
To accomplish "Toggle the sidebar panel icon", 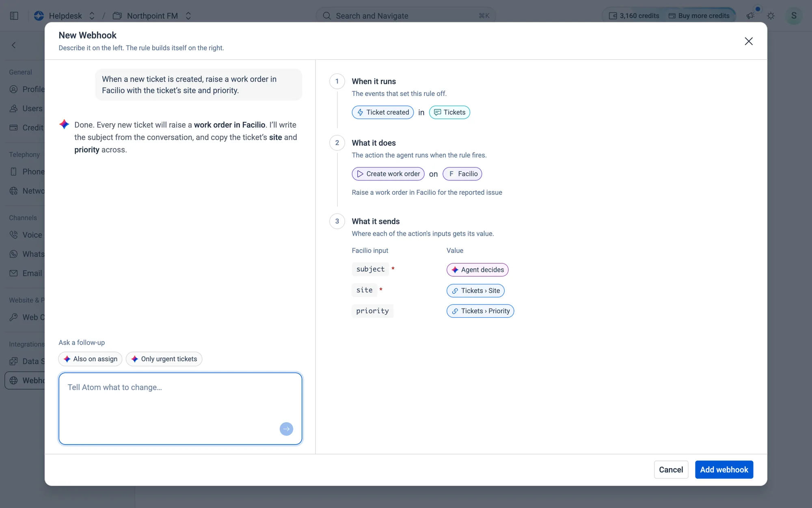I will 14,16.
